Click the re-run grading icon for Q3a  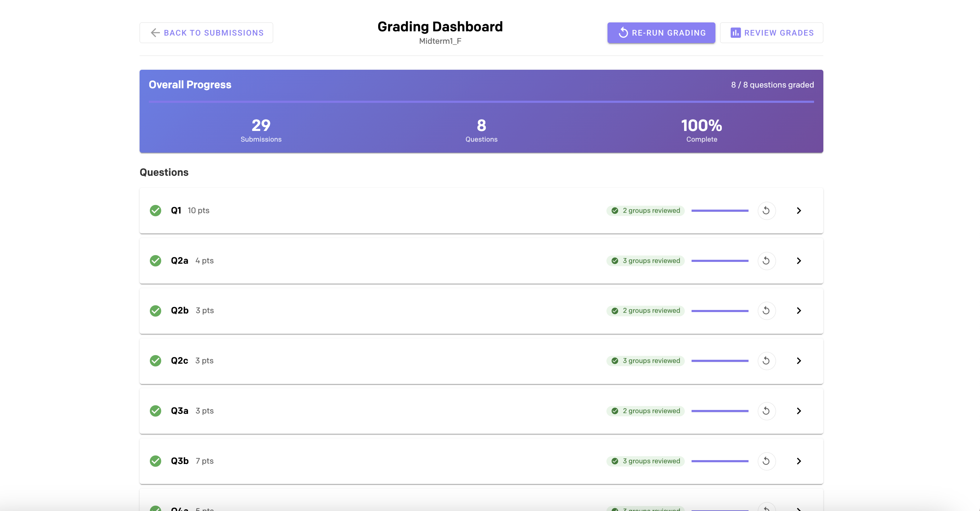click(x=767, y=411)
